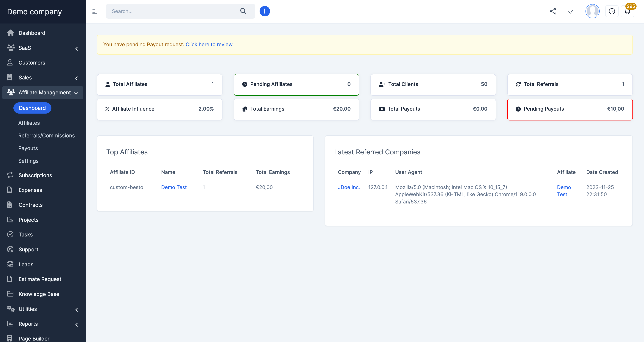Expand the Utilities menu chevron
This screenshot has height=342, width=644.
point(77,310)
